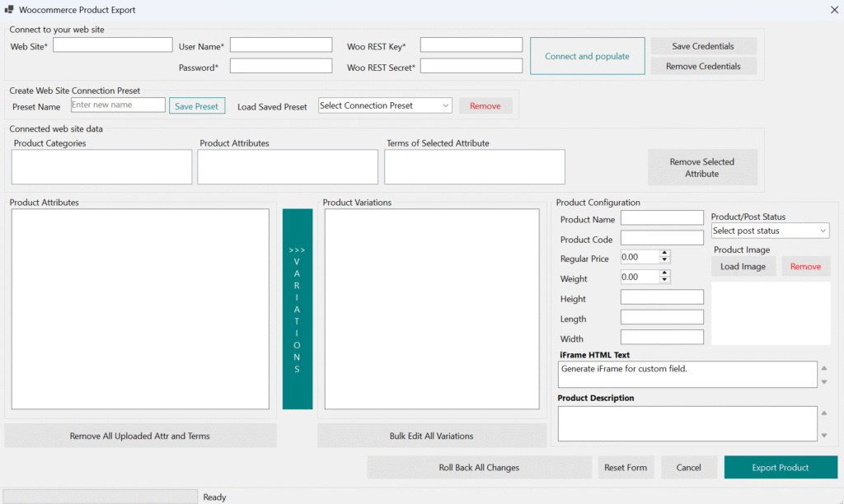Focus the Woo REST Key field
Image resolution: width=844 pixels, height=504 pixels.
click(x=471, y=45)
